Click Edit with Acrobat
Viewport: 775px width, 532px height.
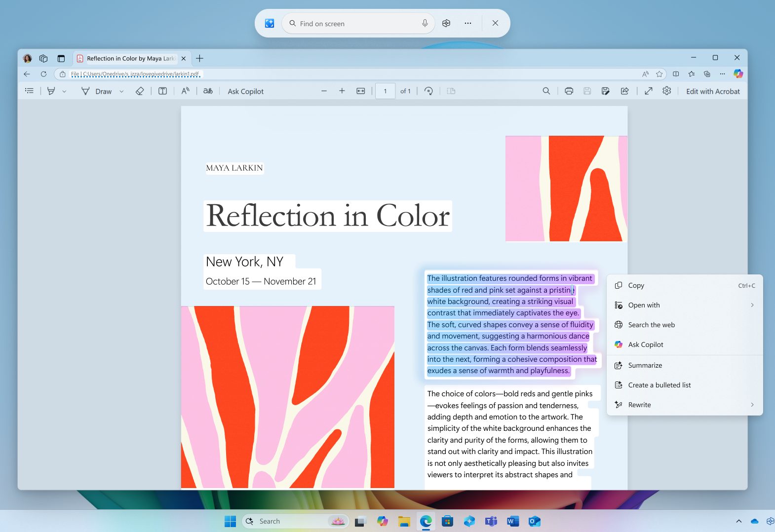(712, 91)
